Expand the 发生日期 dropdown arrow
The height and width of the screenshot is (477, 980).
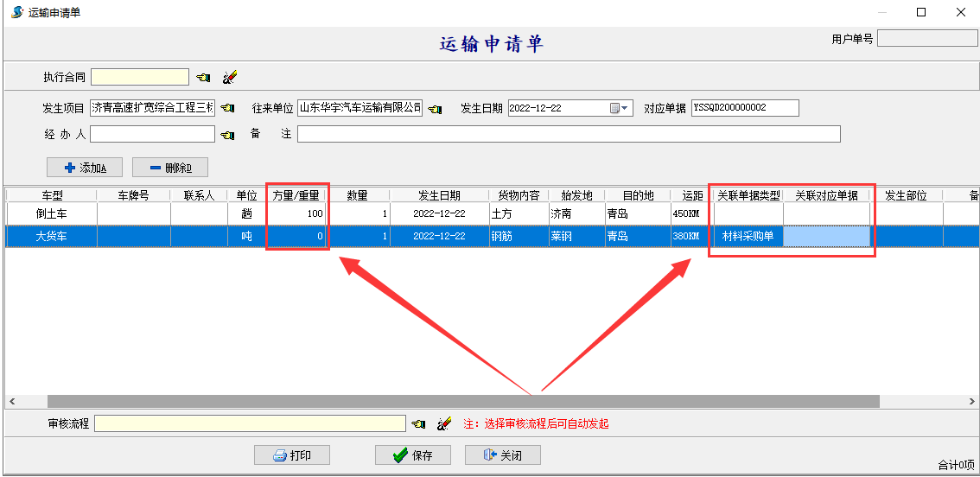627,108
